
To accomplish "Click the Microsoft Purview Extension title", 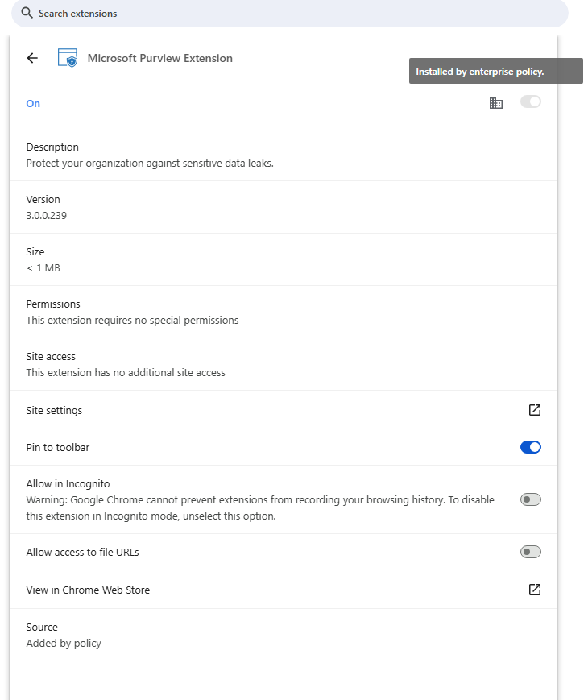I will (x=159, y=58).
